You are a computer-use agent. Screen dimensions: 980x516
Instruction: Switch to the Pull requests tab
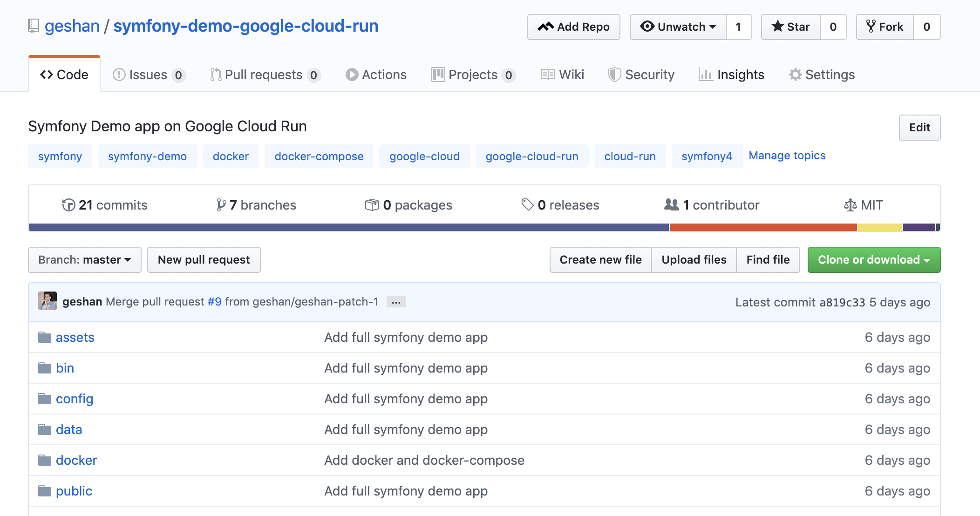(264, 75)
